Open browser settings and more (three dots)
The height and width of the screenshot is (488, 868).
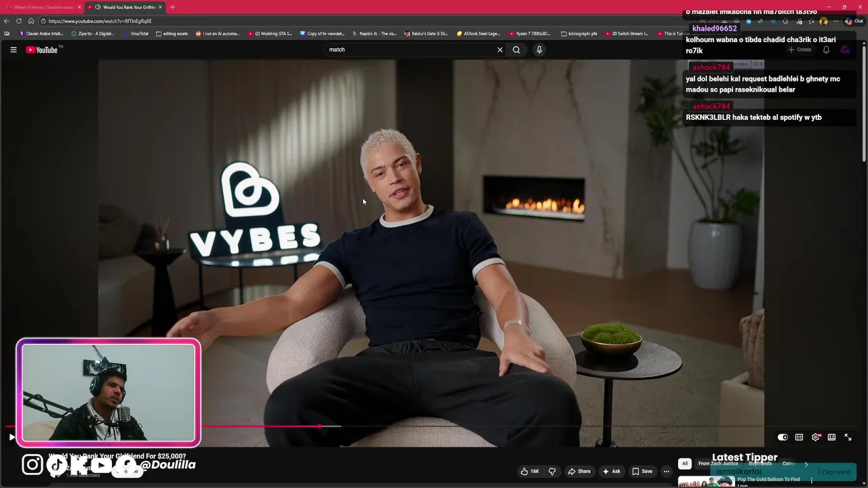(x=835, y=21)
